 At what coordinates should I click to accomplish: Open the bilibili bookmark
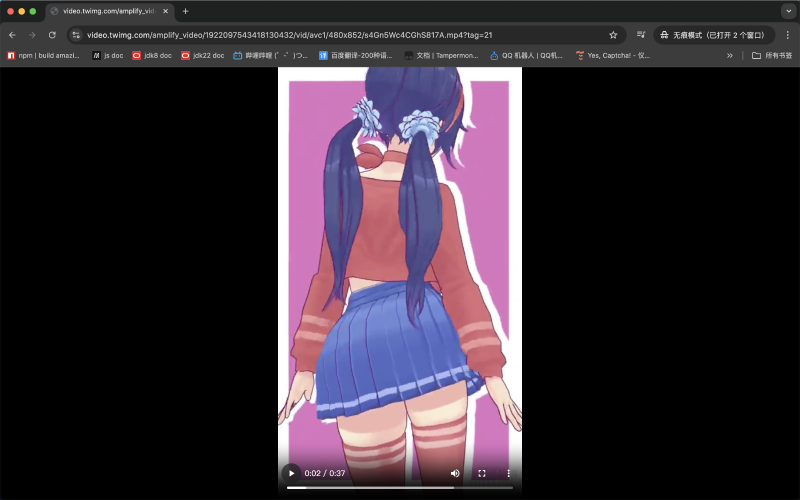pyautogui.click(x=270, y=55)
